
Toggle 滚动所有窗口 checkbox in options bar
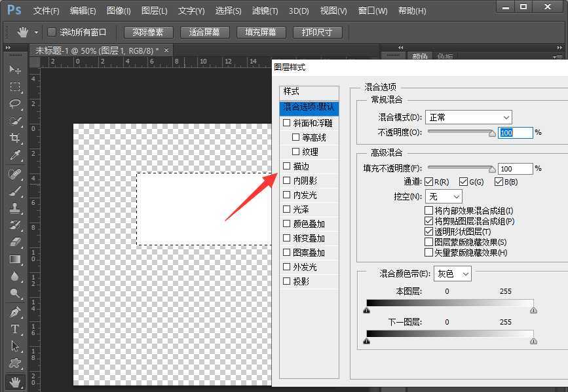pyautogui.click(x=52, y=32)
